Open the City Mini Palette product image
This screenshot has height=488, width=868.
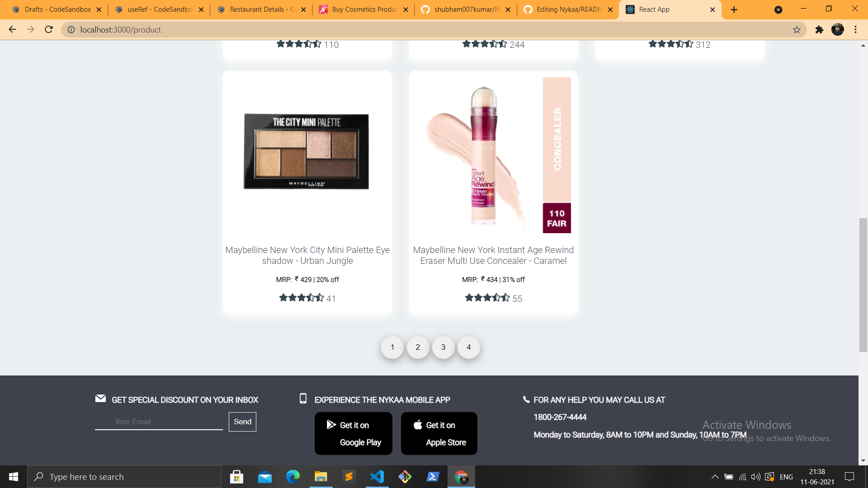[307, 152]
